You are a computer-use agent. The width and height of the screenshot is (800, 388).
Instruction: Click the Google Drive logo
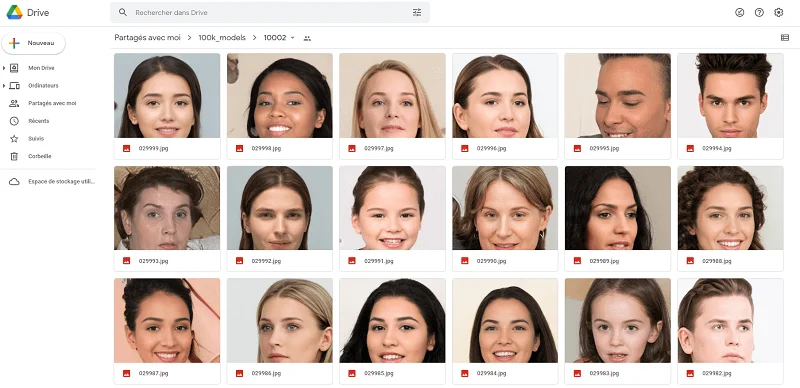click(x=14, y=12)
